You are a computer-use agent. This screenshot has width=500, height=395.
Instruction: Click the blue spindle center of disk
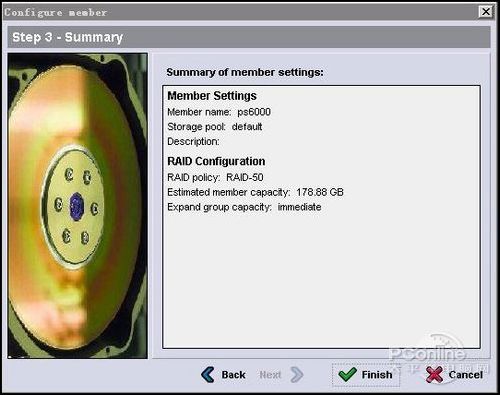(77, 206)
